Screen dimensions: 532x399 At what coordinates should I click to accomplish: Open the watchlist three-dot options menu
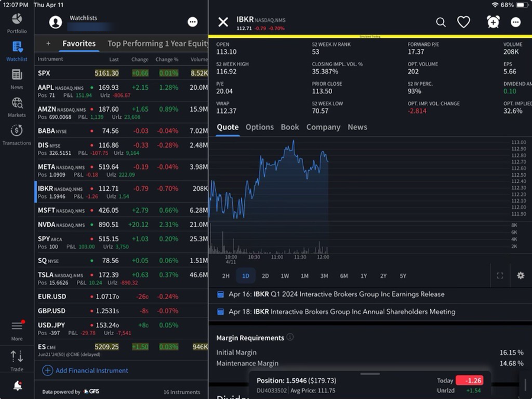point(193,22)
